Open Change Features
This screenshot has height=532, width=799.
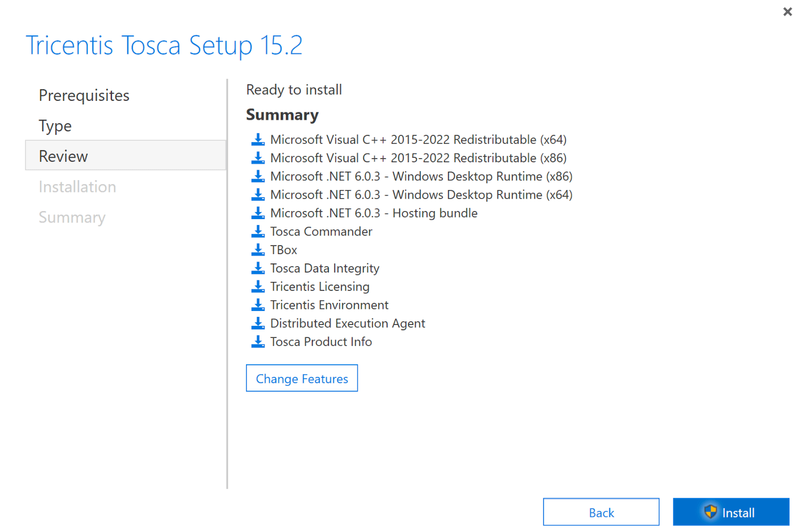click(x=301, y=378)
